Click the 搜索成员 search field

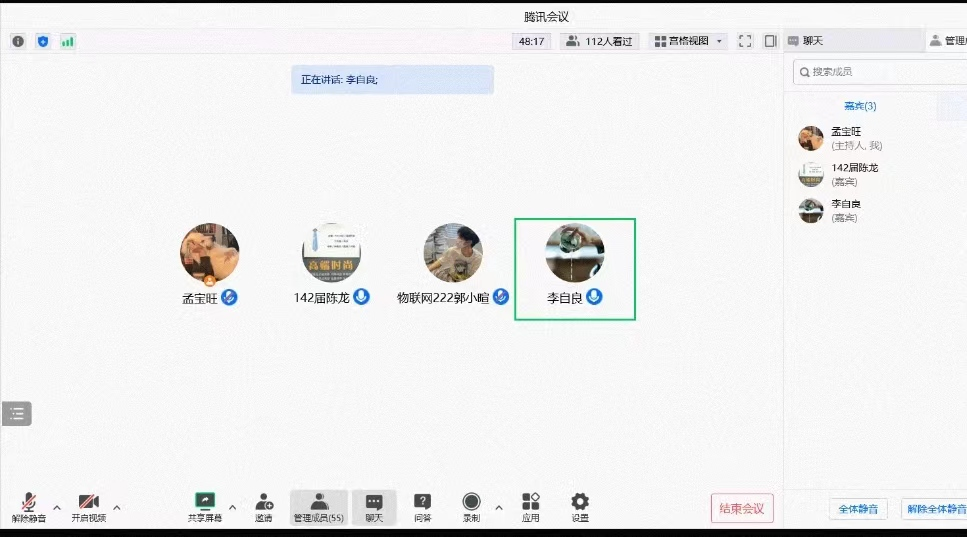(880, 72)
